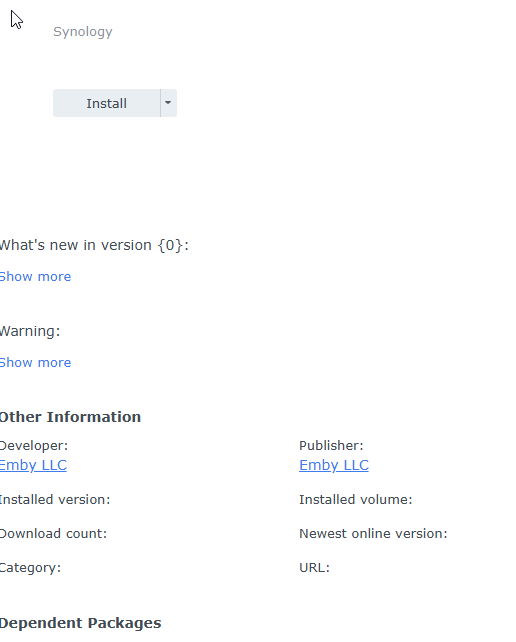
Task: Click the Installed volume label
Action: [355, 500]
